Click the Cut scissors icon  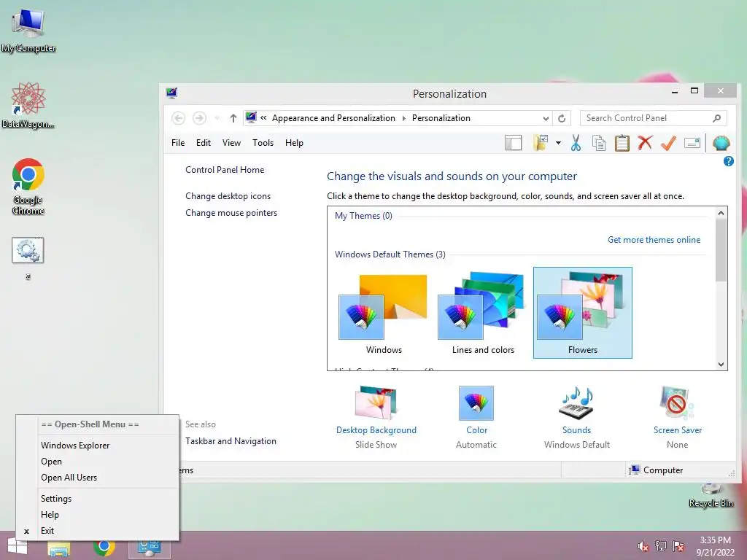576,143
